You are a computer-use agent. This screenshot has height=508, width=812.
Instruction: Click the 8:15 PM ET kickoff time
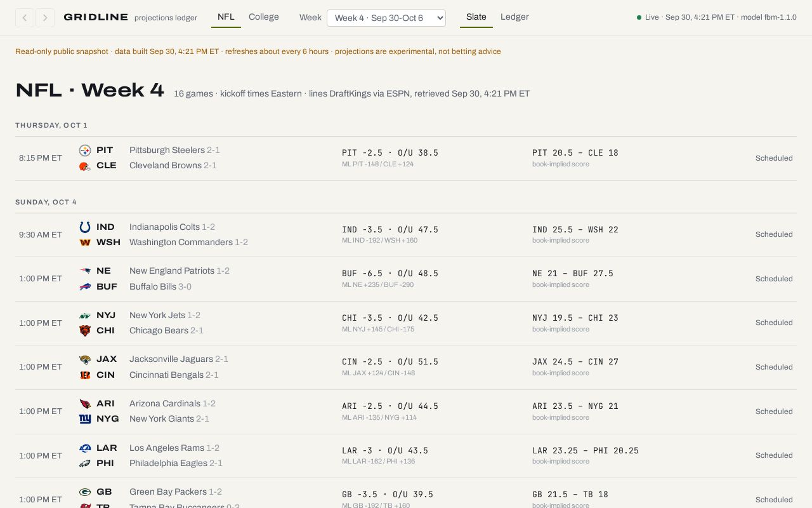tap(41, 158)
